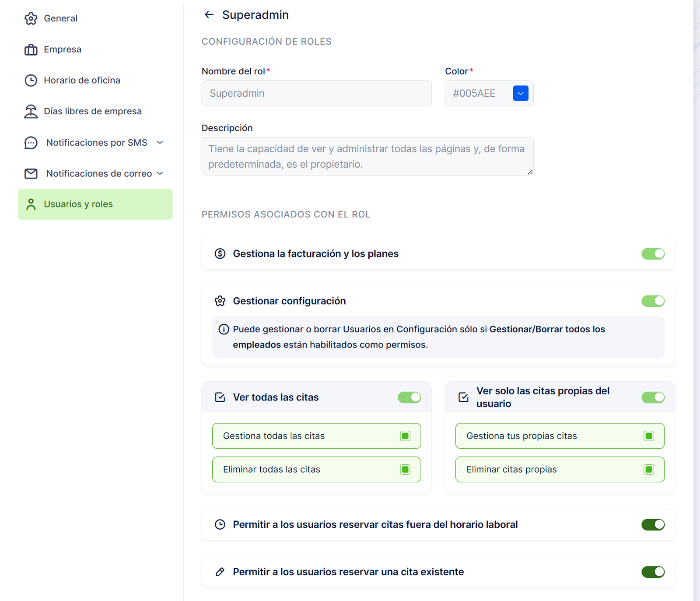Toggle reservar citas fuera del horario laboral

pos(653,524)
